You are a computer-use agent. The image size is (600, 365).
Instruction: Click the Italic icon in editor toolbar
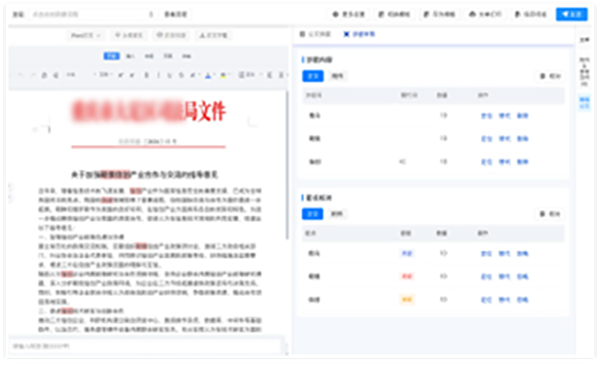tap(158, 75)
